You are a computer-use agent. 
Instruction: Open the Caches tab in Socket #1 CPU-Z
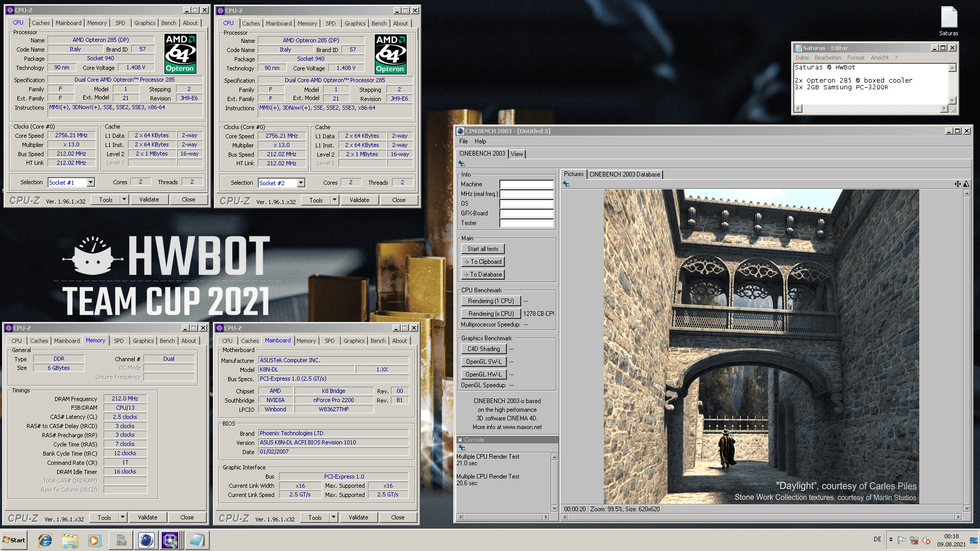coord(41,23)
